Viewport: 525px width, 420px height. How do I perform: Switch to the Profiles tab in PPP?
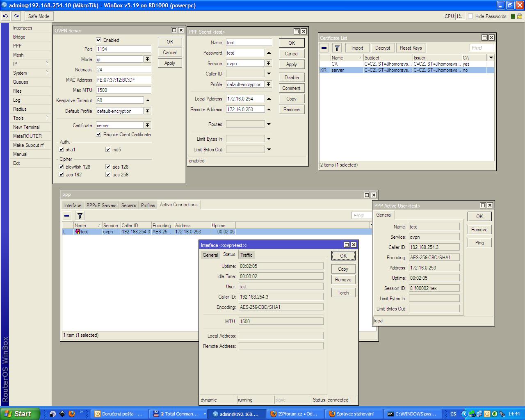pos(148,205)
